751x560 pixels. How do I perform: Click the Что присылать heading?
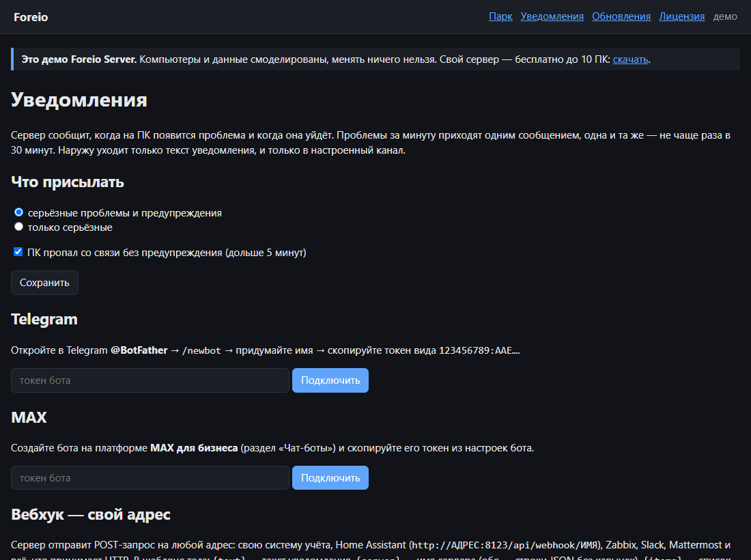coord(68,182)
